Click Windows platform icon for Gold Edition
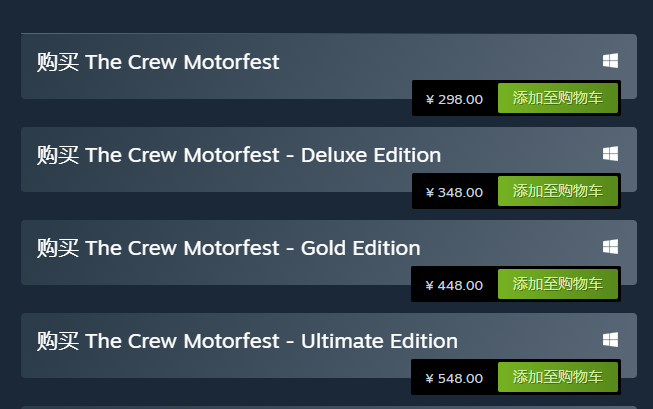653x409 pixels. coord(610,247)
